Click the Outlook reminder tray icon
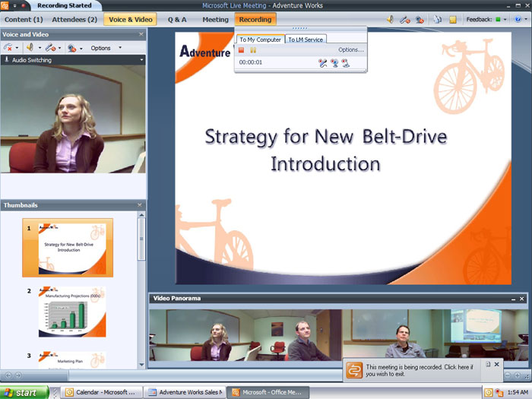The width and height of the screenshot is (532, 399). coord(489,393)
